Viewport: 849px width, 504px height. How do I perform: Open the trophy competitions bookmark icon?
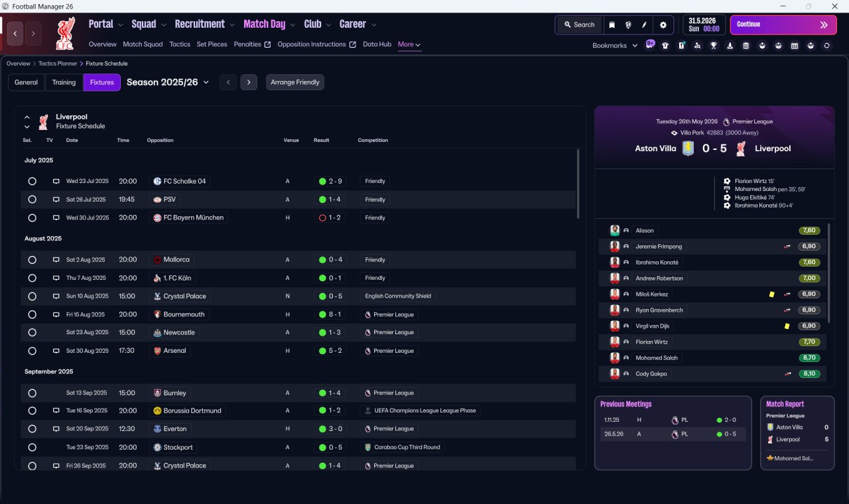pos(714,46)
